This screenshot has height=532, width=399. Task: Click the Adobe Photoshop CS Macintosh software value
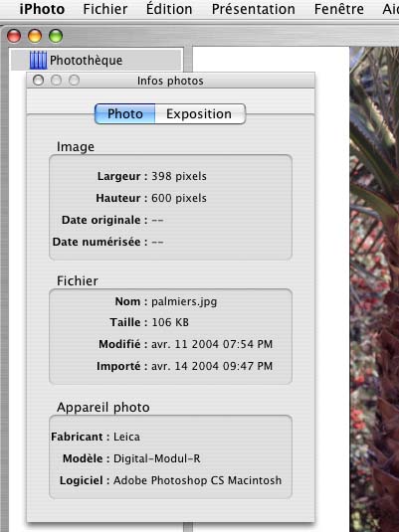tap(197, 480)
